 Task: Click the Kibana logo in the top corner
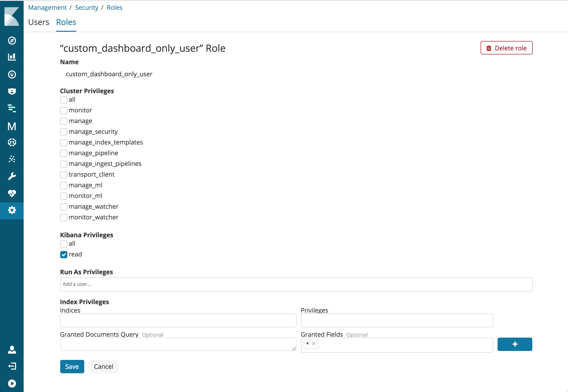[x=12, y=16]
